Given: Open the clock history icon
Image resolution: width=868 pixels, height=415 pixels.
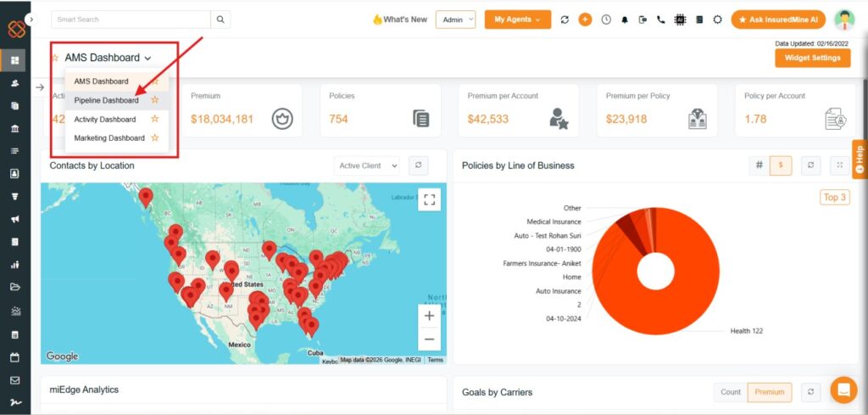Looking at the screenshot, I should tap(606, 20).
